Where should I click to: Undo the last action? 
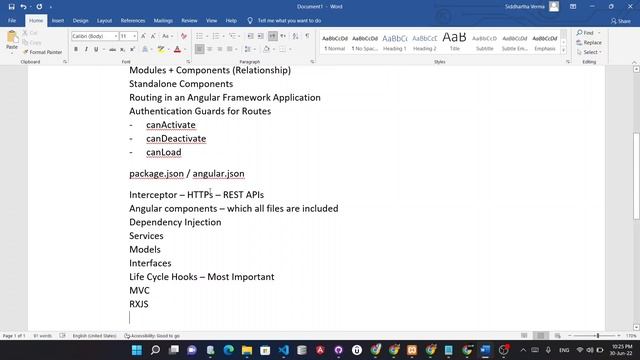tap(23, 7)
